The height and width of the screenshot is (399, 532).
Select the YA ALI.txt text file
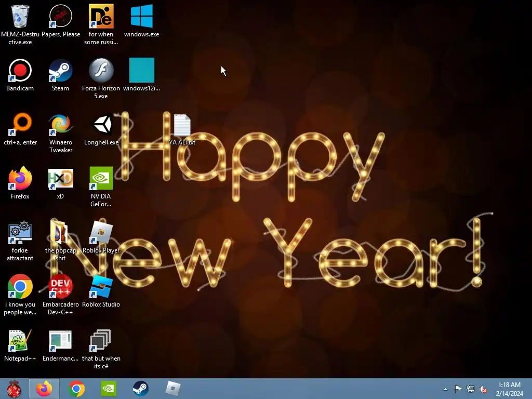tap(182, 125)
